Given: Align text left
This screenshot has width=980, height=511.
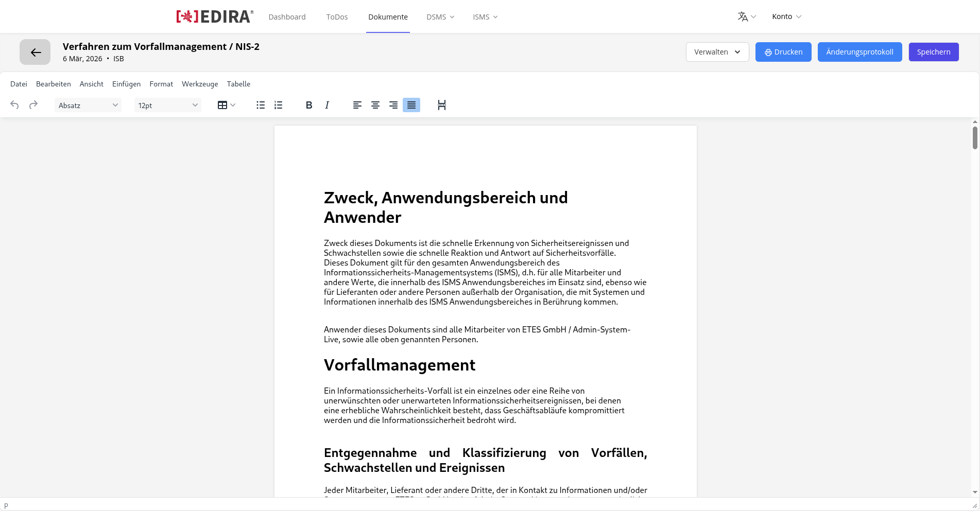Looking at the screenshot, I should pyautogui.click(x=357, y=105).
